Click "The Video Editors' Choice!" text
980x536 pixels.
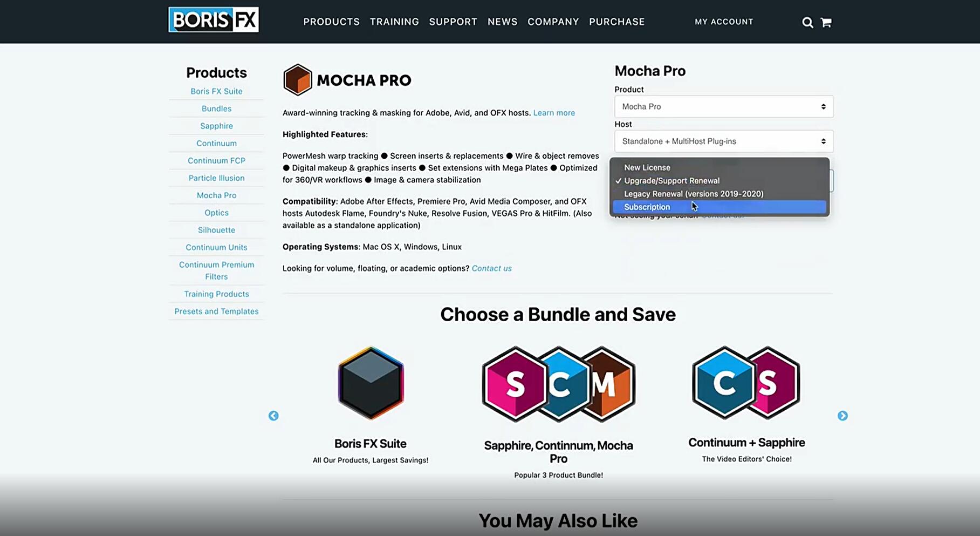pos(746,459)
